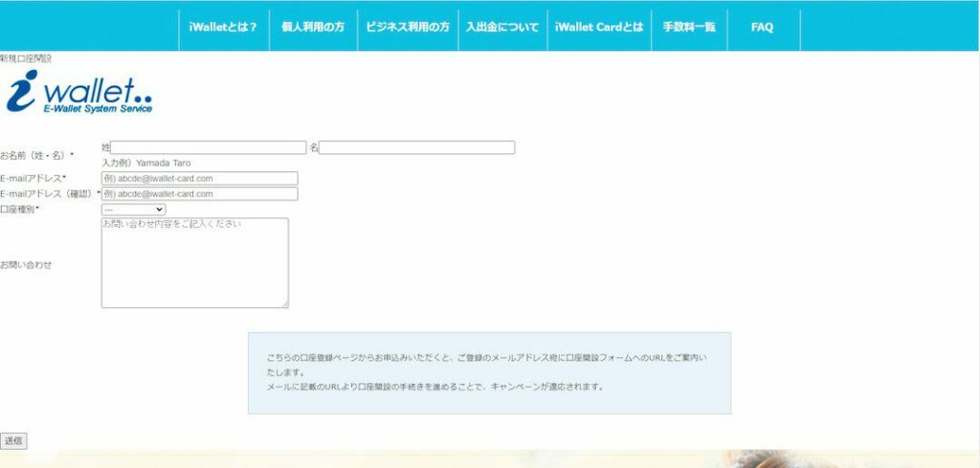The width and height of the screenshot is (980, 468).
Task: Click the お問い合わせ text area
Action: (195, 263)
